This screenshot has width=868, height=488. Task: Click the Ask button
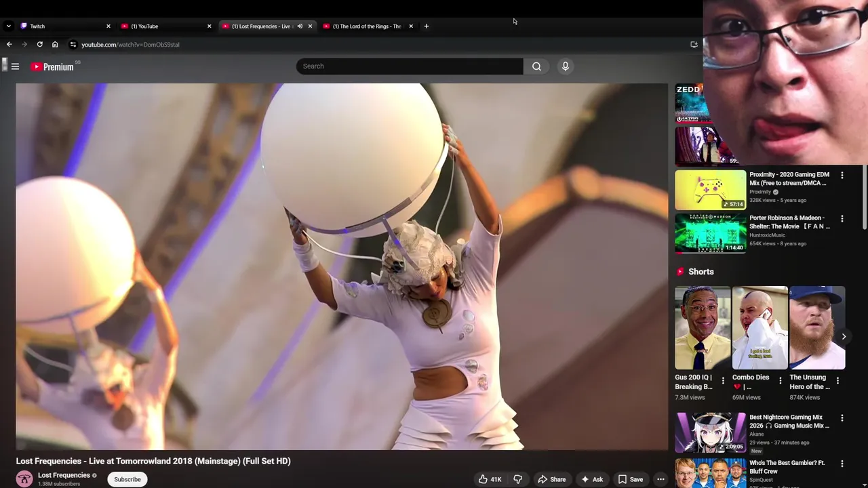591,479
